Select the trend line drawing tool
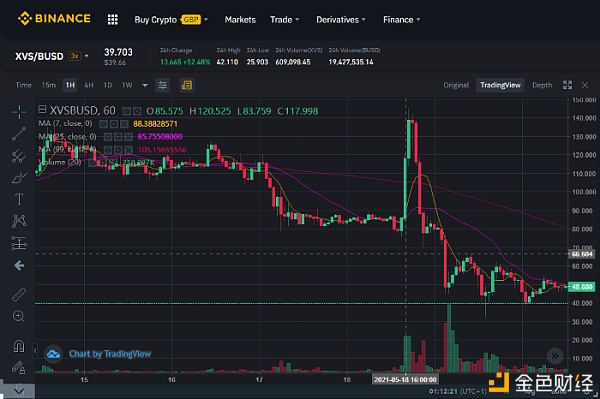600x399 pixels. click(x=19, y=134)
